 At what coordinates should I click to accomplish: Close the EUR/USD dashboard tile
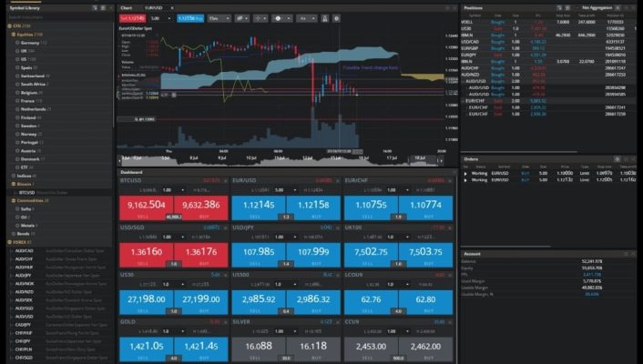(338, 181)
